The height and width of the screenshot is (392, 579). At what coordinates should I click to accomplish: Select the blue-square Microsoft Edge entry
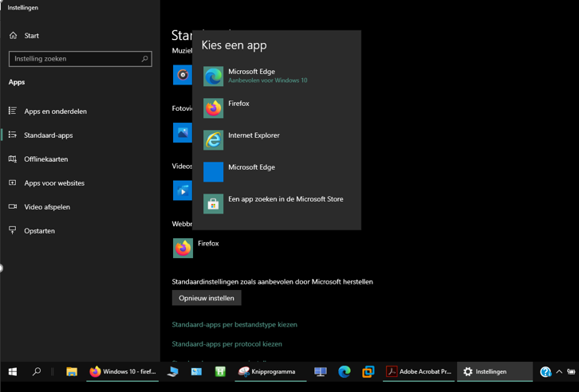[x=251, y=171]
